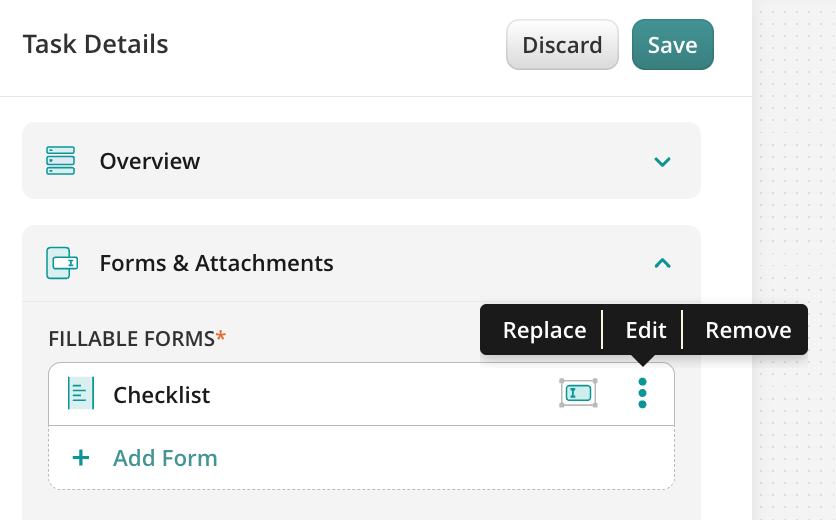Viewport: 836px width, 520px height.
Task: Choose Remove from the popup menu
Action: (x=748, y=330)
